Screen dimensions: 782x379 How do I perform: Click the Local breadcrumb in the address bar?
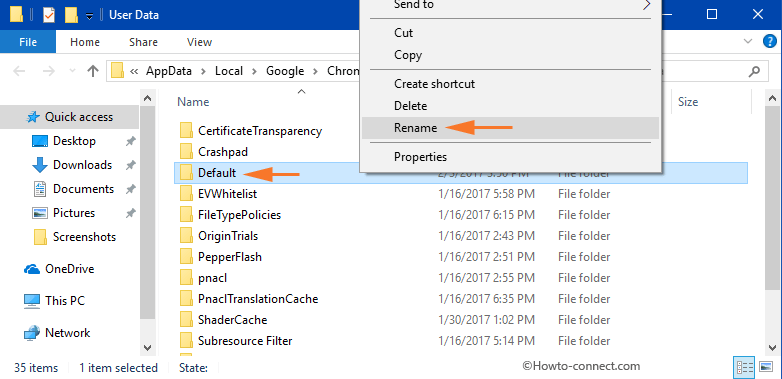[x=228, y=71]
